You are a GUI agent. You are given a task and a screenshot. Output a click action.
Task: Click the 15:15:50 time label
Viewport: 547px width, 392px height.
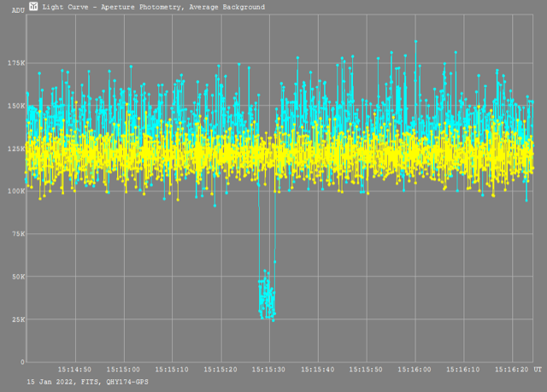tap(366, 369)
